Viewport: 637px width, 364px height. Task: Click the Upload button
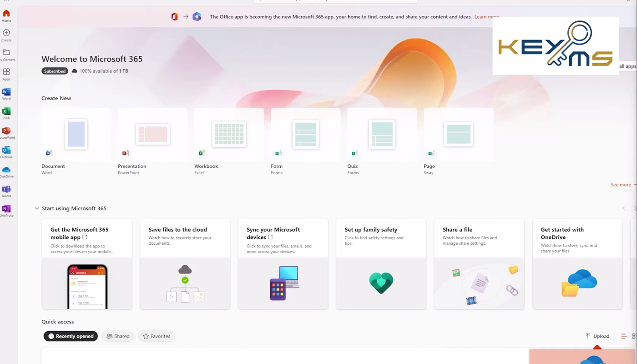pos(597,336)
